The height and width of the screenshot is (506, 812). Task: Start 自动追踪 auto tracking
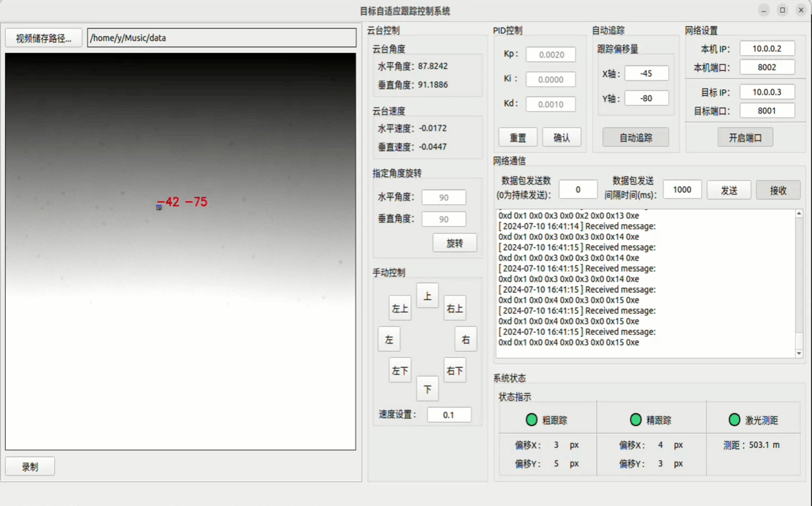pos(636,137)
